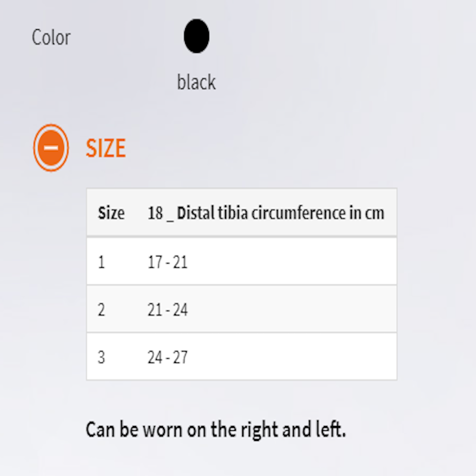The width and height of the screenshot is (476, 476).
Task: Click the number 18 in table header
Action: pos(155,213)
